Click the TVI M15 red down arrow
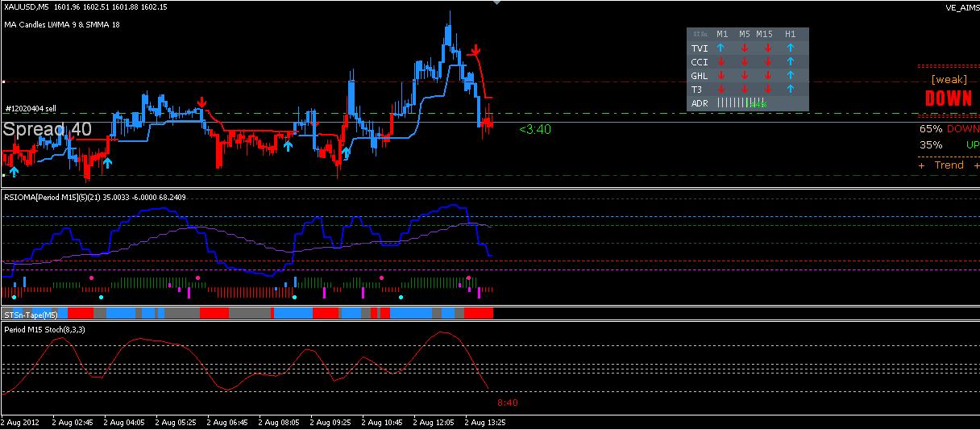 [767, 48]
